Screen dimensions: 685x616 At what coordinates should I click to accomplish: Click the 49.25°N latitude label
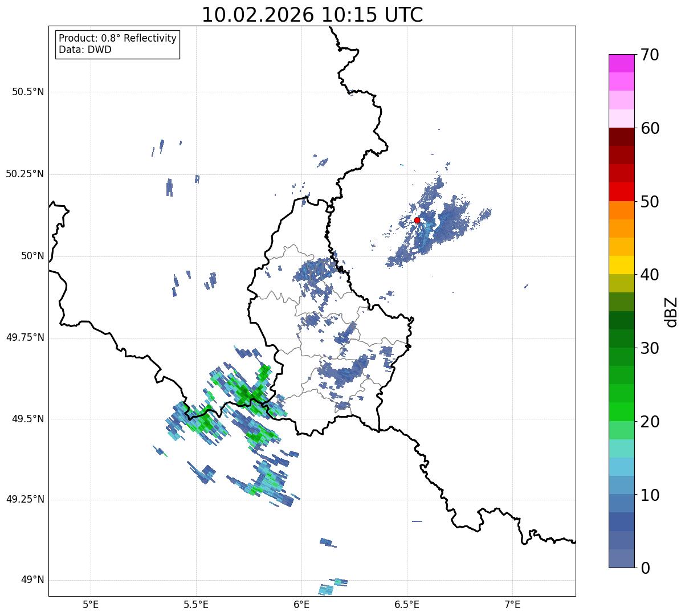[25, 499]
